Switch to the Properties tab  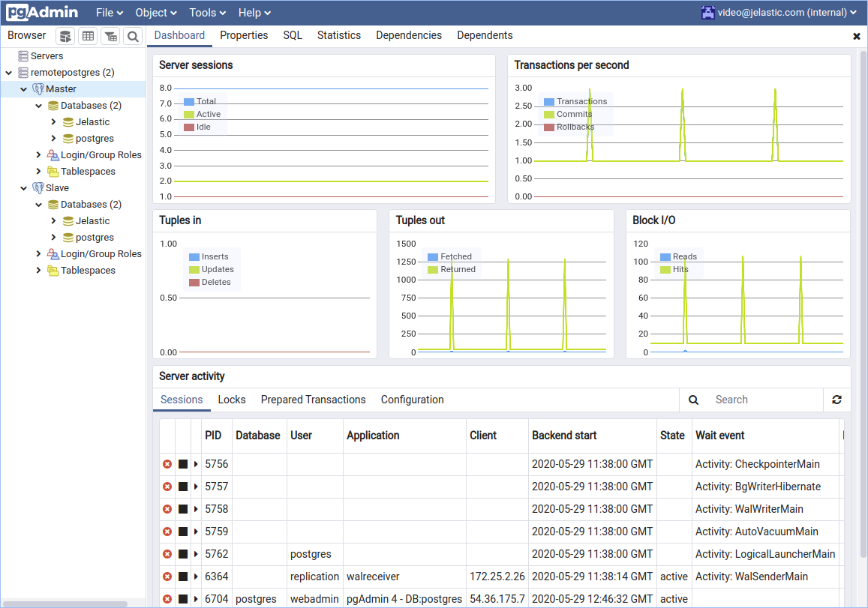(244, 35)
